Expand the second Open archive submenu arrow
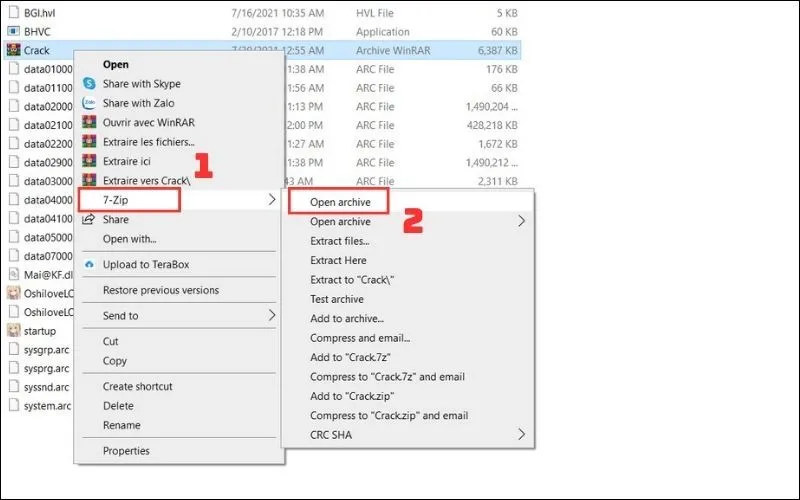The height and width of the screenshot is (500, 800). (521, 221)
